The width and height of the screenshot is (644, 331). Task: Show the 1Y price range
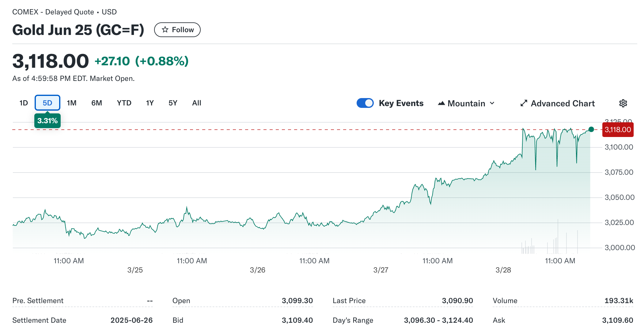[x=150, y=103]
